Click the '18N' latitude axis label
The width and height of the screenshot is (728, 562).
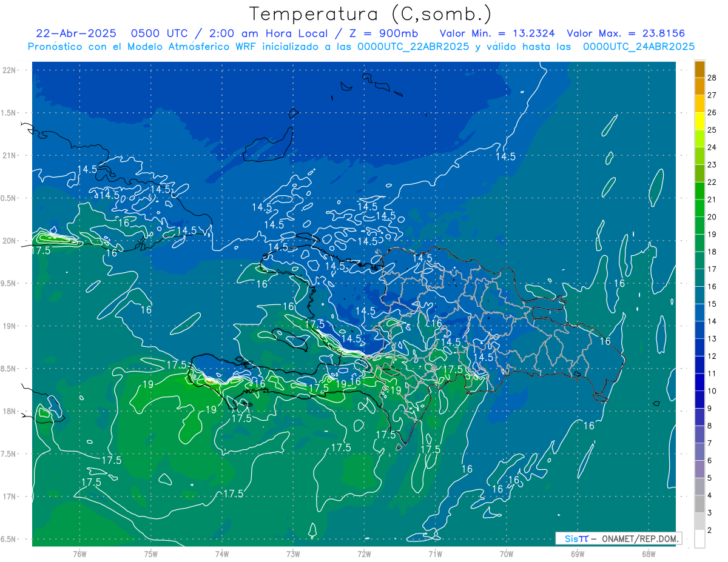point(10,411)
